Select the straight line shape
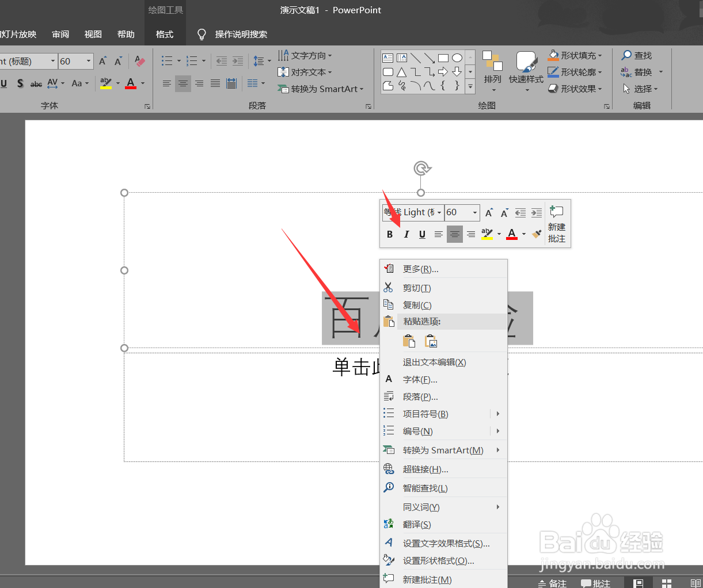This screenshot has width=703, height=588. [416, 58]
